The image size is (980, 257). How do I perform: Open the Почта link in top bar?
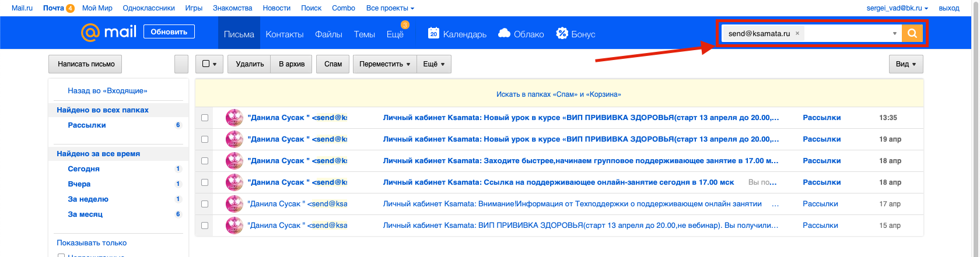click(54, 8)
